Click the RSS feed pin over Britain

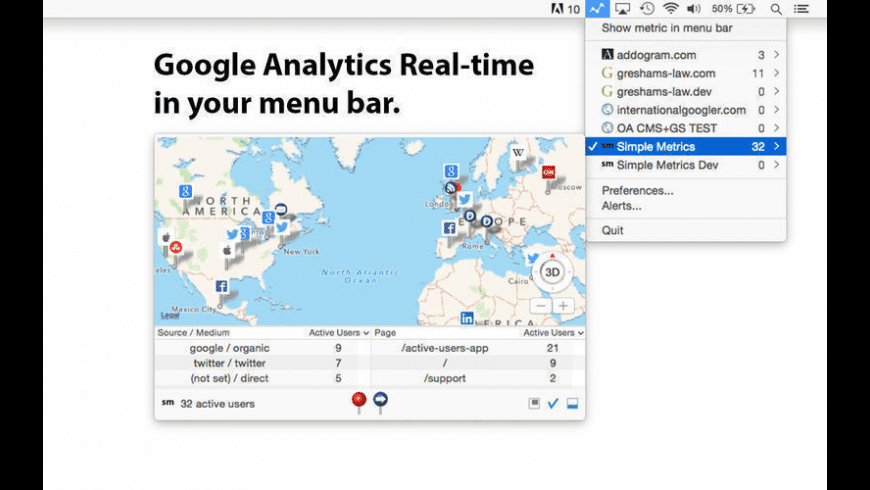(x=451, y=188)
